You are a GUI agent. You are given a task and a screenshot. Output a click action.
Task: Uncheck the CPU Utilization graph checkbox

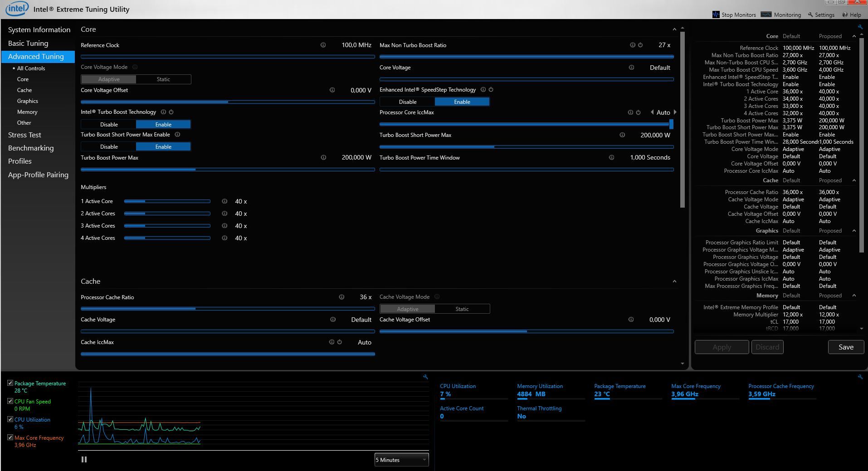10,419
